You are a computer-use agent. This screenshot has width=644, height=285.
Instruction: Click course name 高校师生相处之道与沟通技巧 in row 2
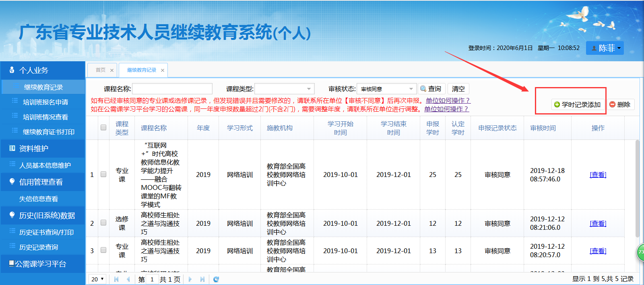[x=160, y=223]
